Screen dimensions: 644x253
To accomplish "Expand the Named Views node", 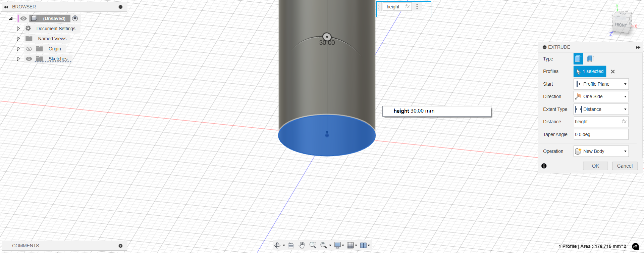I will tap(18, 39).
